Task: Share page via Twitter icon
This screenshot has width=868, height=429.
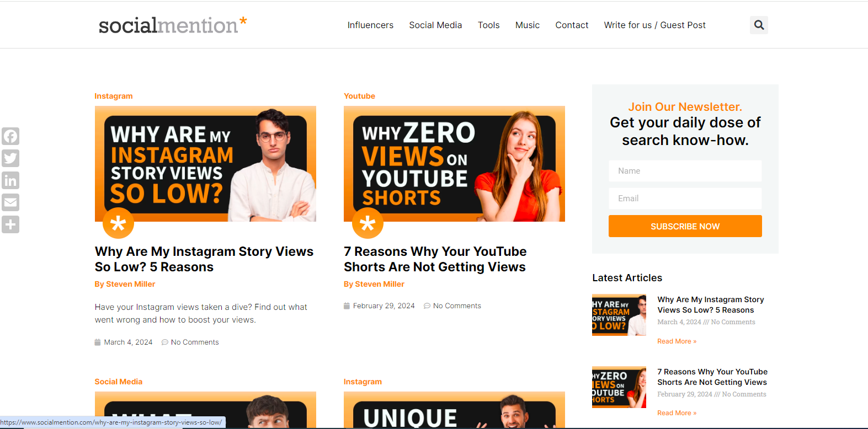Action: pyautogui.click(x=10, y=158)
